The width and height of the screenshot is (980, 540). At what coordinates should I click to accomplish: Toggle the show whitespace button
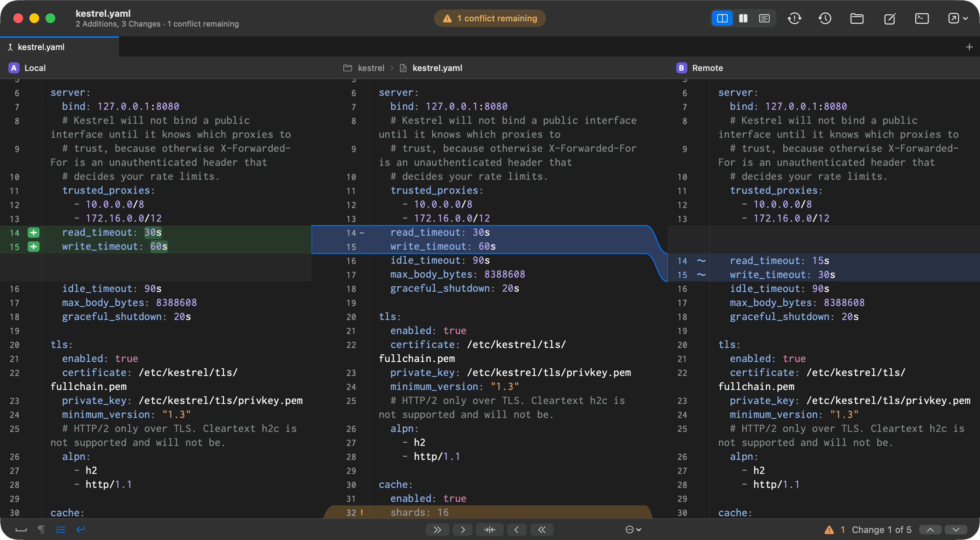tap(21, 530)
